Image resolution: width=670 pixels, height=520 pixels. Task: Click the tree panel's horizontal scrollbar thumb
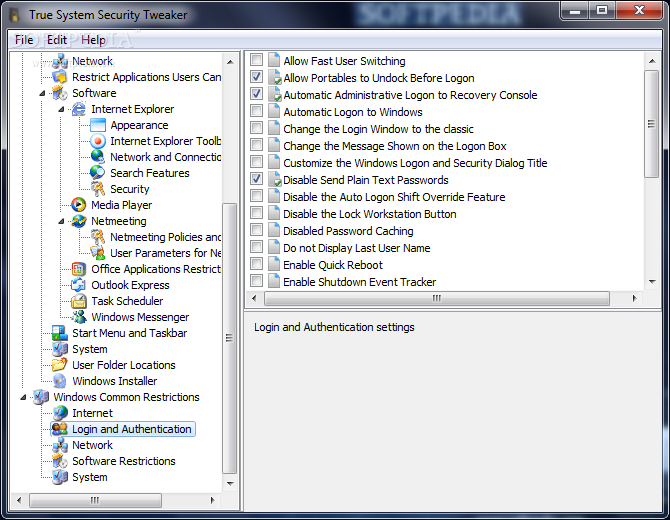tap(95, 500)
